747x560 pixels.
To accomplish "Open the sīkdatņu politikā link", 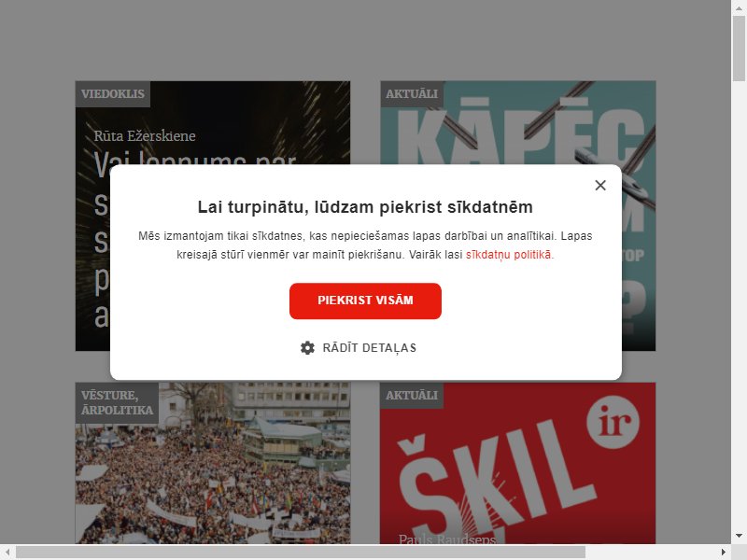I will 510,254.
